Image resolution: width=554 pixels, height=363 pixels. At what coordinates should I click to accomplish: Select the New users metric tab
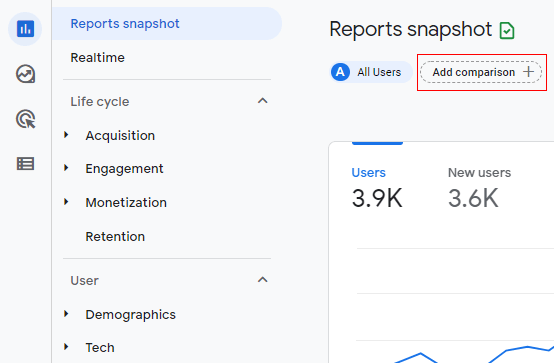(x=479, y=172)
